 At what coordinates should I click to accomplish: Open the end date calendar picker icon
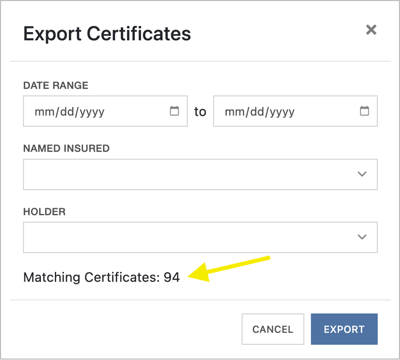click(x=364, y=111)
